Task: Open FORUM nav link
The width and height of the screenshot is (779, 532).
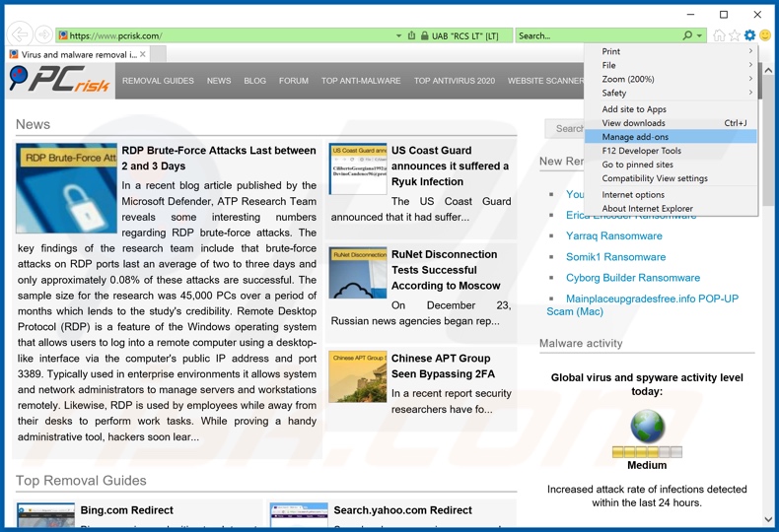Action: [294, 81]
